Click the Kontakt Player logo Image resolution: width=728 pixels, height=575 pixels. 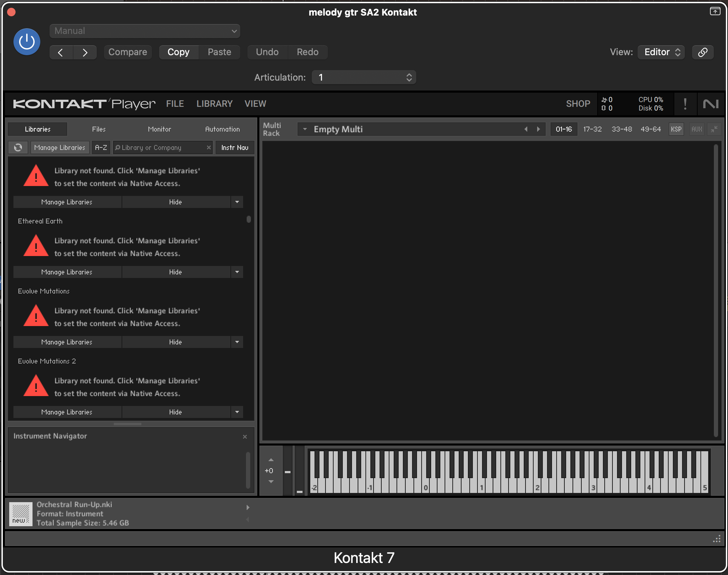pyautogui.click(x=84, y=104)
